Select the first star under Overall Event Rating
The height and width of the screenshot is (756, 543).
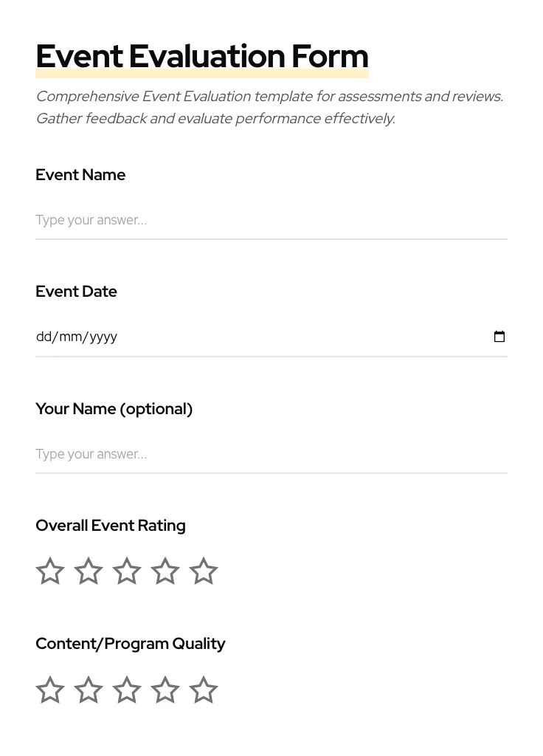(x=49, y=571)
